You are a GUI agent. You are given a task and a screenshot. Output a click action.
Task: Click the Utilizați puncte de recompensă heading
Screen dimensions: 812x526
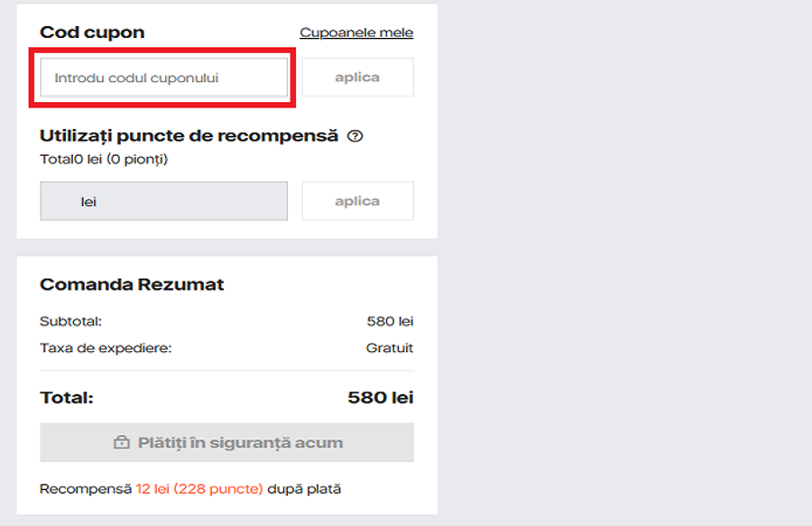coord(189,136)
